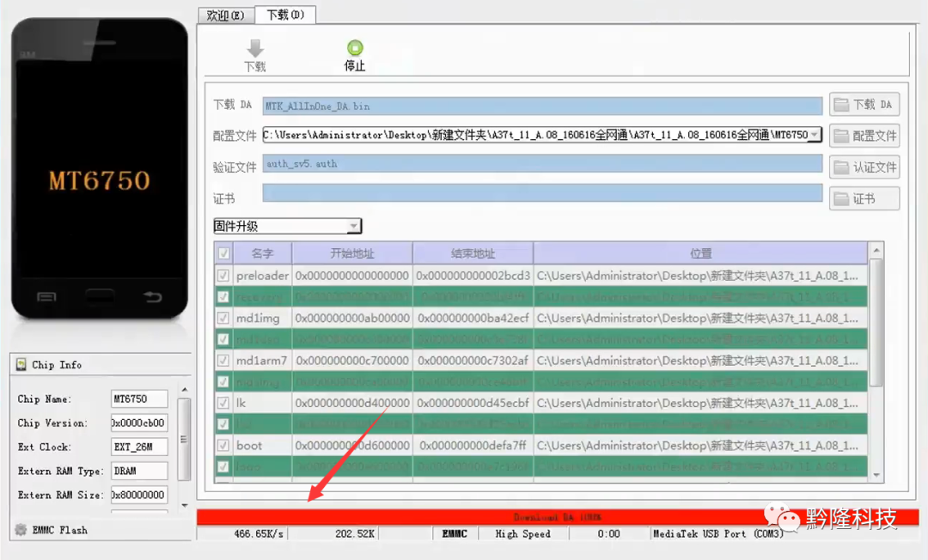Toggle the logo partition checkbox
This screenshot has height=560, width=928.
[x=223, y=466]
